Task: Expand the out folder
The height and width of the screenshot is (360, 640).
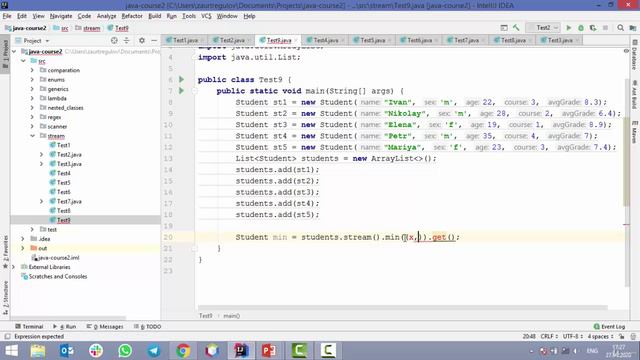Action: pos(23,248)
